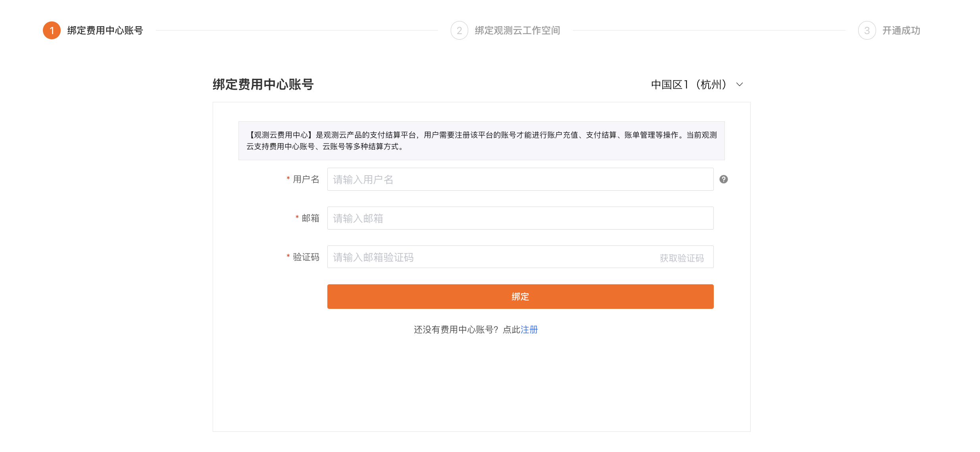Click the 绑定费用中心账号 form heading

pos(263,84)
